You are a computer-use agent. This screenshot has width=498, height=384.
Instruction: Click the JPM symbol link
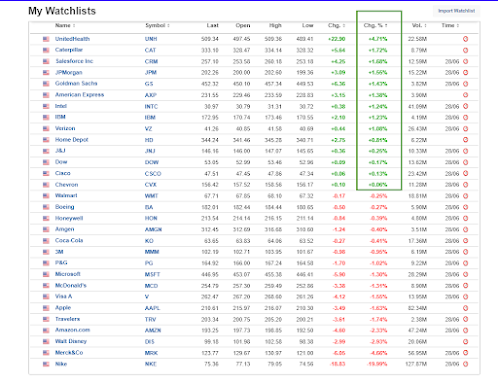click(x=151, y=73)
